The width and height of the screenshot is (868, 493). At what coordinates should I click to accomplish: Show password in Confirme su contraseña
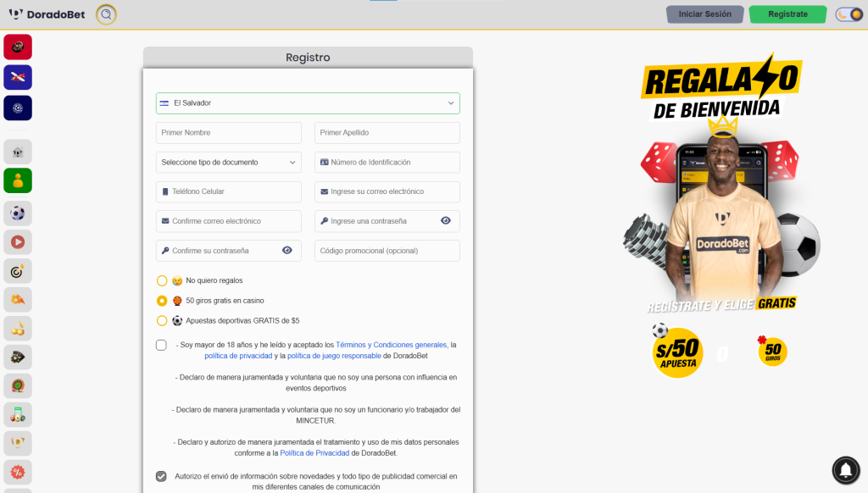coord(287,250)
